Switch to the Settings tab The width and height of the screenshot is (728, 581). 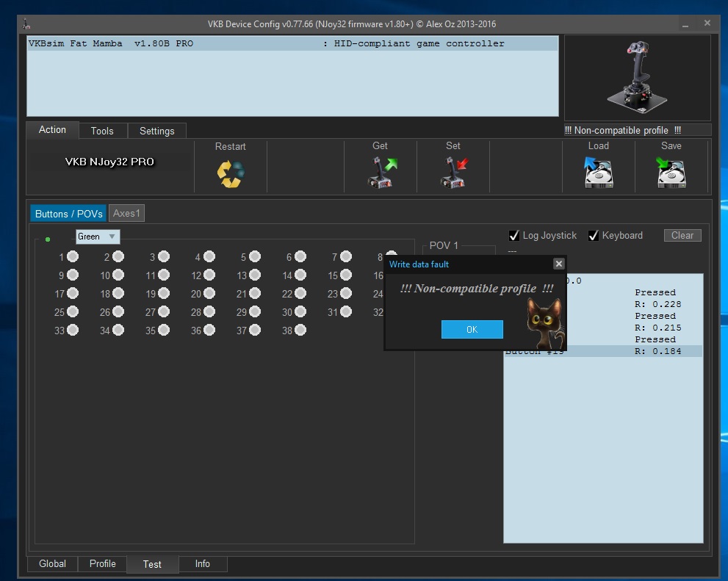pyautogui.click(x=156, y=131)
